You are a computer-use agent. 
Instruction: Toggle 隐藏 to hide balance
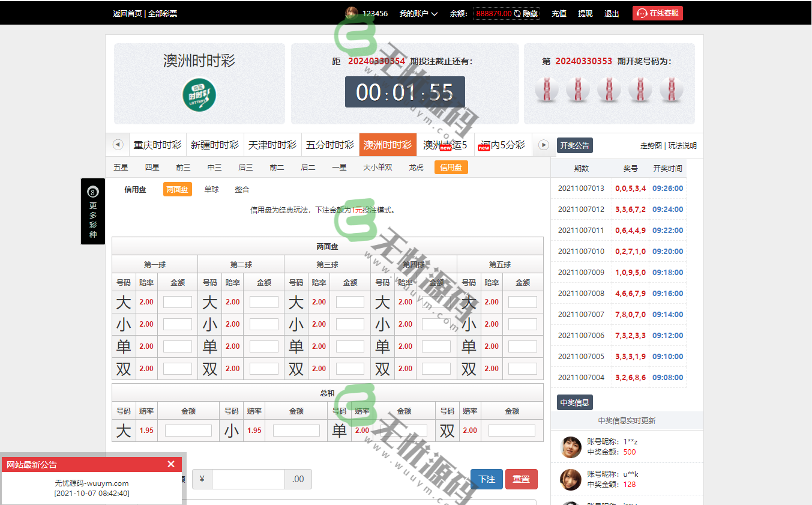coord(531,13)
